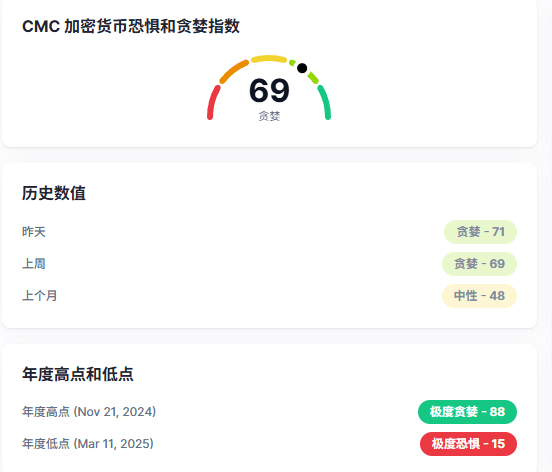Screen dimensions: 552x472
Task: Click the large 69 index value
Action: tap(269, 90)
